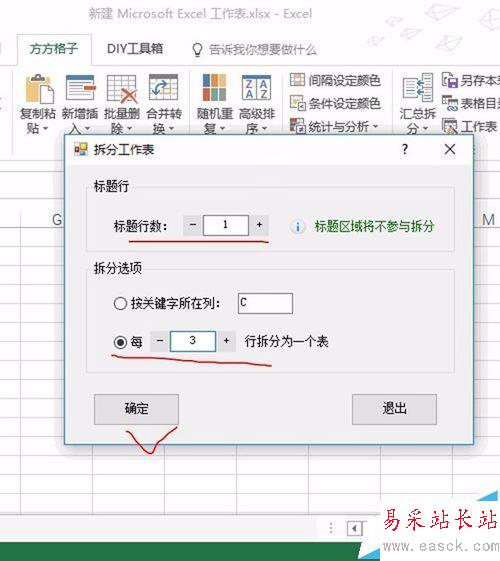The height and width of the screenshot is (561, 500).
Task: Click the lightbulb Tell-me icon
Action: [197, 49]
